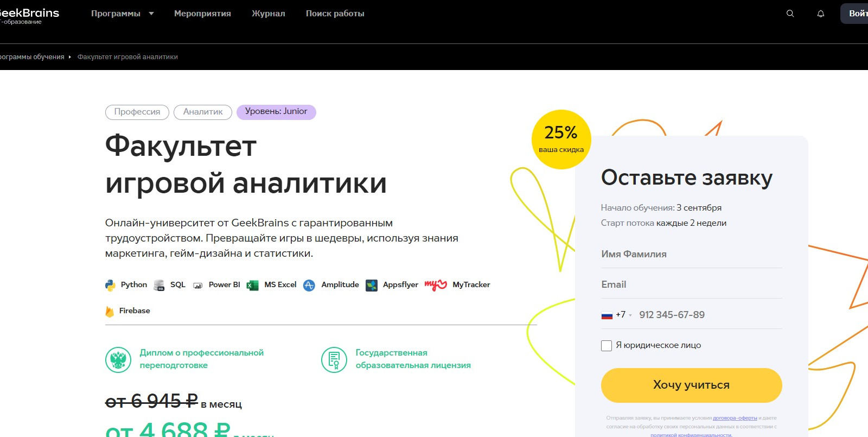Select the 'Уровень: Junior' tag

(x=276, y=112)
